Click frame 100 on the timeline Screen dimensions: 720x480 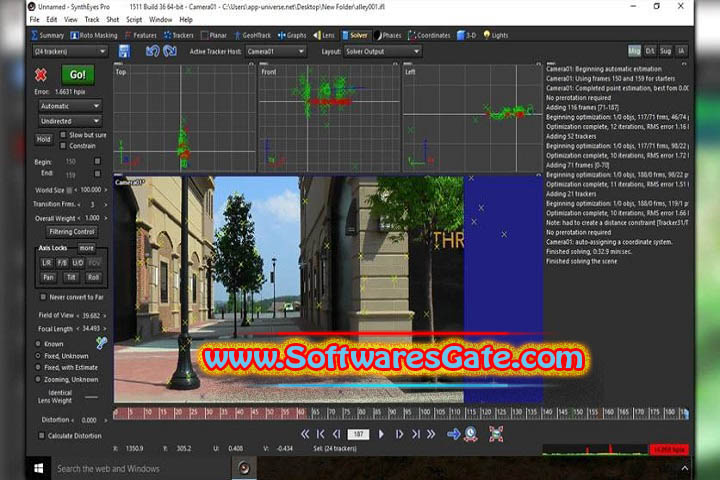[424, 412]
